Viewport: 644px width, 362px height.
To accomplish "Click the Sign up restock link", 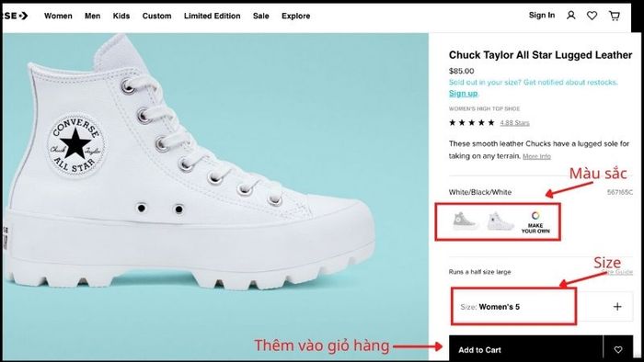I will (464, 93).
